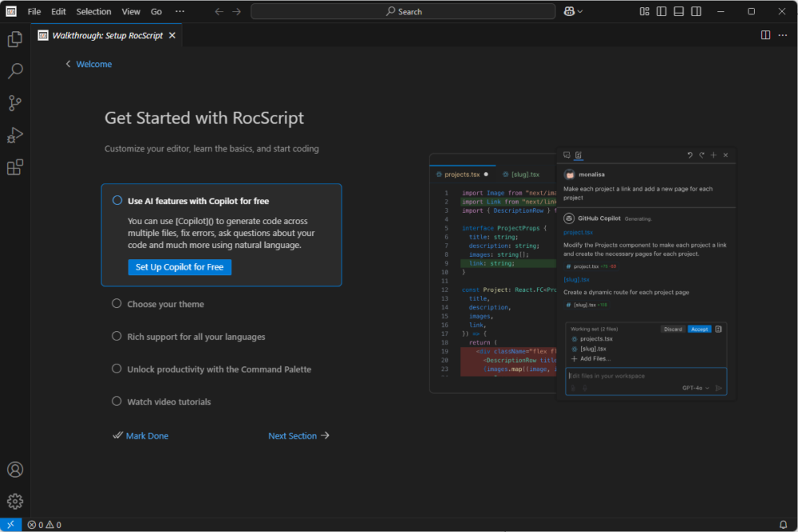Switch to the Walkthrough: Setup RocScript tab
The width and height of the screenshot is (798, 532).
[x=105, y=35]
